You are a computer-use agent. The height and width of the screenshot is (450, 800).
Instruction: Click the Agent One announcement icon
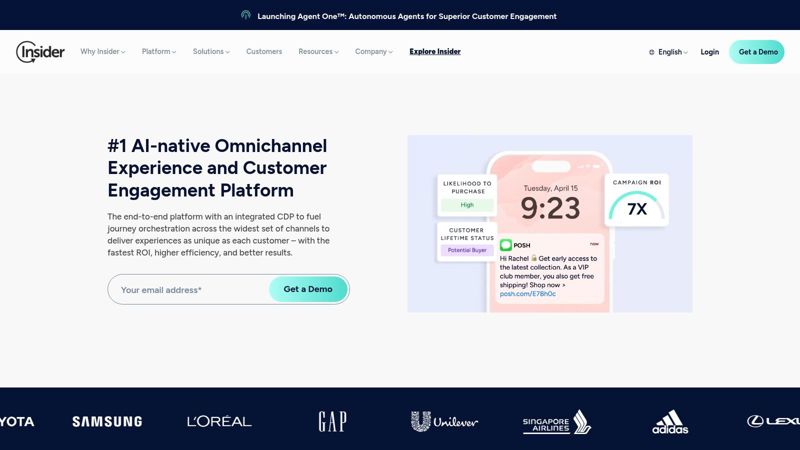click(246, 16)
